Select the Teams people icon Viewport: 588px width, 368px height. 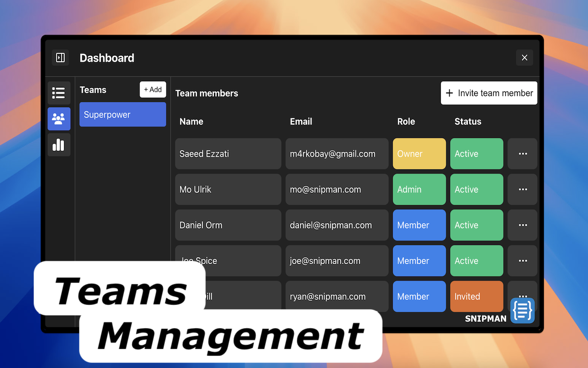[x=59, y=119]
